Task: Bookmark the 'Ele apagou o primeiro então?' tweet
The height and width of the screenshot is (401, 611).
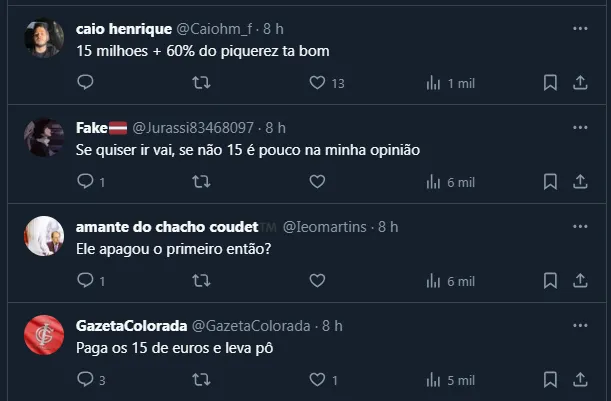Action: 550,281
